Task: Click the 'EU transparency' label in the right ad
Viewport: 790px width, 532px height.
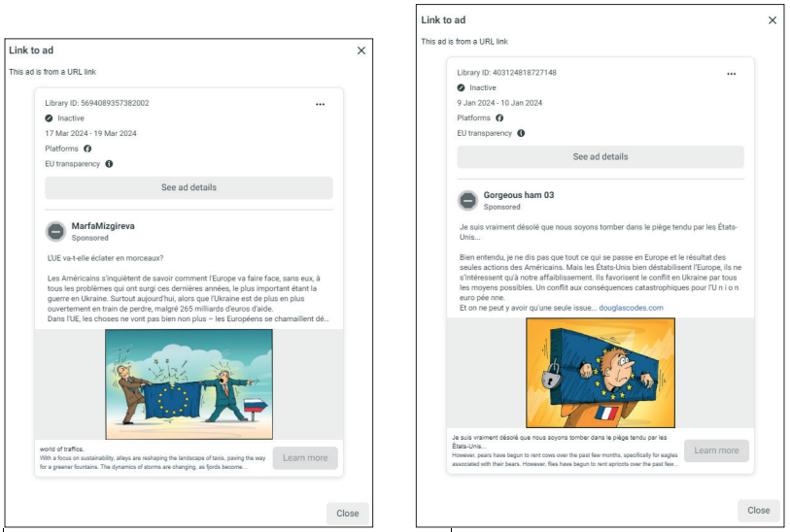Action: click(484, 133)
